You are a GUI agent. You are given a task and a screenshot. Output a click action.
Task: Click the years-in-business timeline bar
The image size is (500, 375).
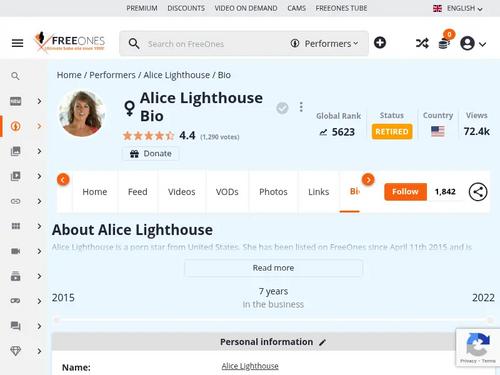point(273,320)
